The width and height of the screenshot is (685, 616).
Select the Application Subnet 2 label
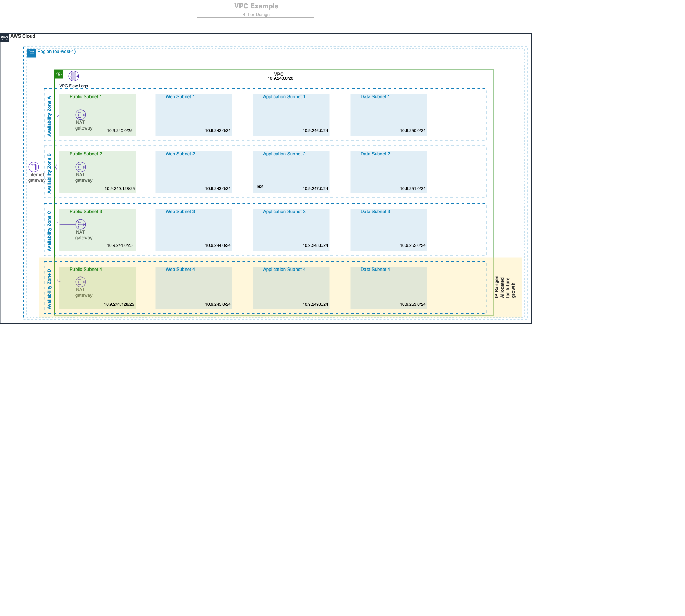pos(284,154)
